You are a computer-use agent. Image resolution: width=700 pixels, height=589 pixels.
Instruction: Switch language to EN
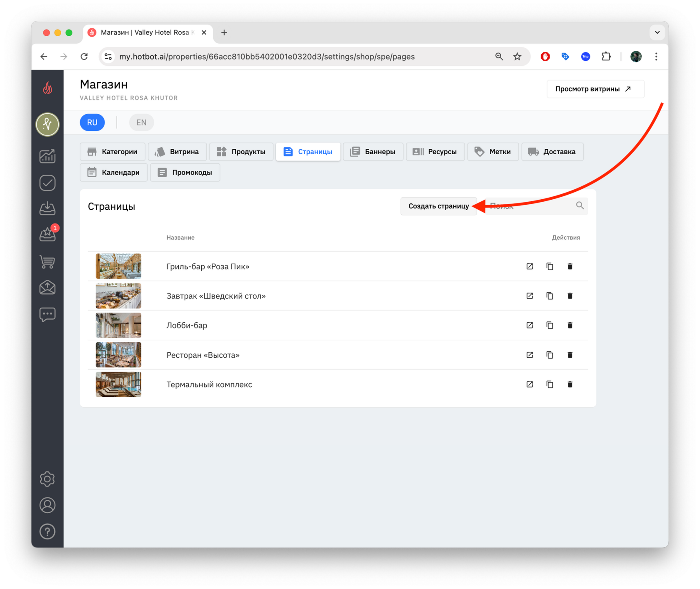click(141, 123)
